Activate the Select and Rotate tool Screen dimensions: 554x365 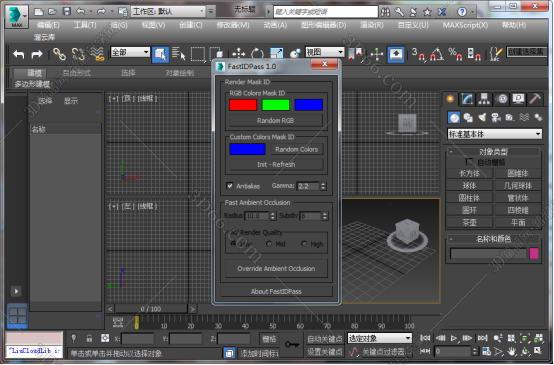pos(257,54)
